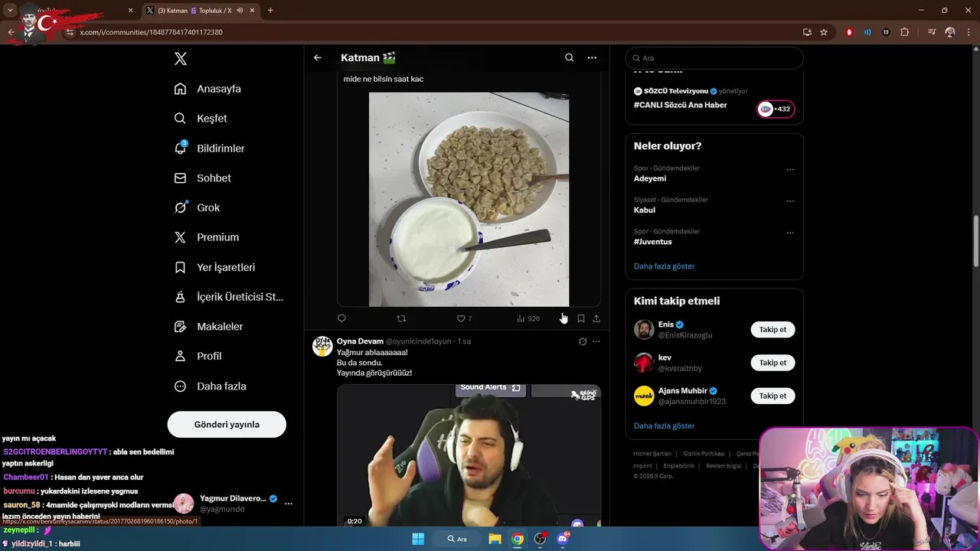Open Profil page
Image resolution: width=980 pixels, height=551 pixels.
tap(198, 356)
